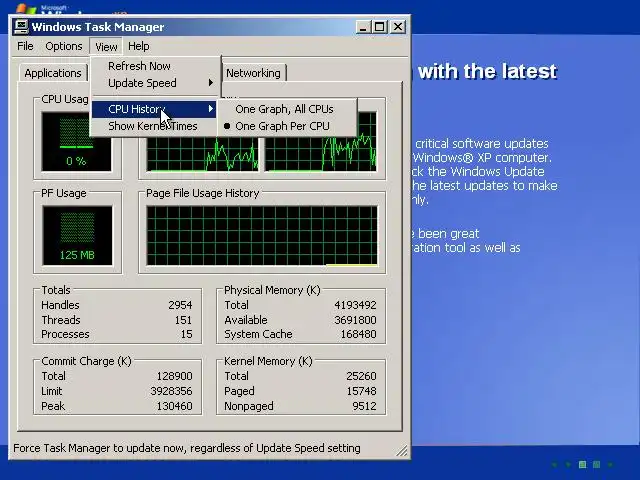Choose Refresh Now from View menu
This screenshot has width=640, height=480.
coord(156,66)
